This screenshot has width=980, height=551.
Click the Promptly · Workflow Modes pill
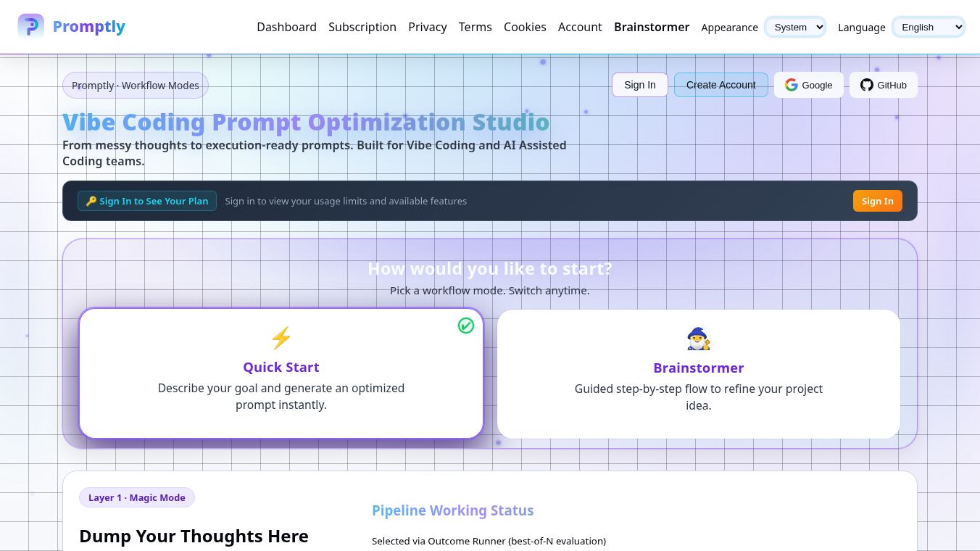click(136, 86)
